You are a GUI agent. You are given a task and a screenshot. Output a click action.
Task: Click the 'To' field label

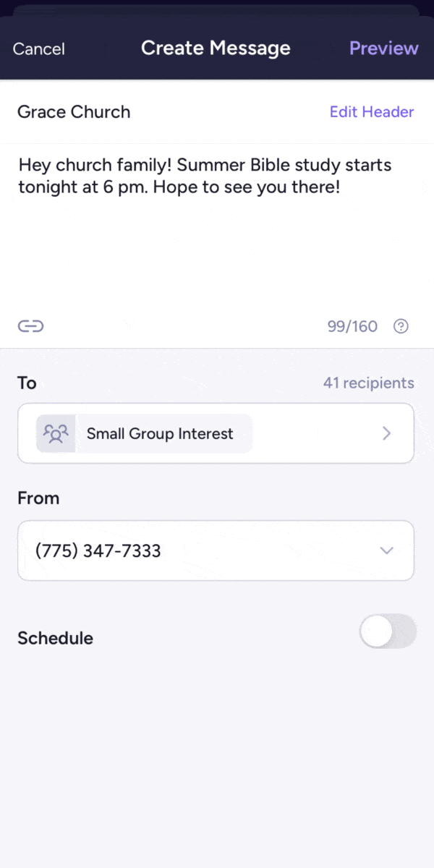(27, 383)
